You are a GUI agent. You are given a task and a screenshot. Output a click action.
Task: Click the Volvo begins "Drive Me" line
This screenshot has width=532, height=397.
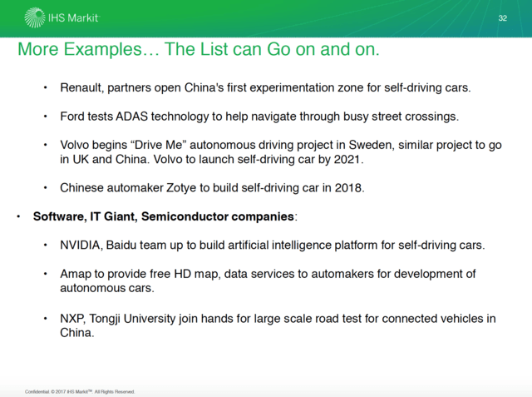[x=281, y=145]
